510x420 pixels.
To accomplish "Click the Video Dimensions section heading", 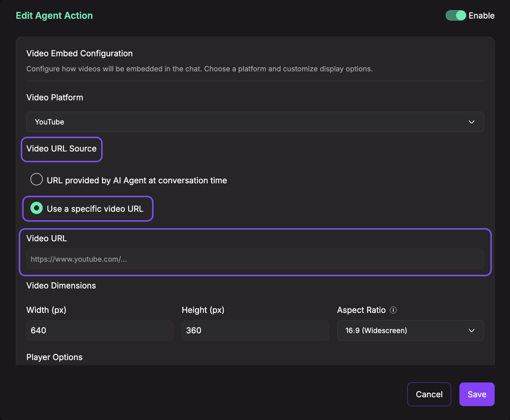I will 61,286.
